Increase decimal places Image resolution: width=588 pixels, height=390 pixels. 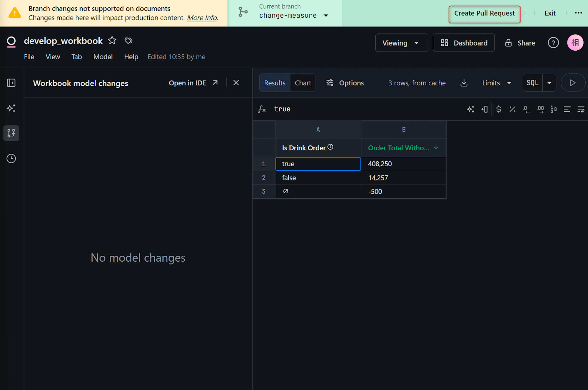click(540, 109)
